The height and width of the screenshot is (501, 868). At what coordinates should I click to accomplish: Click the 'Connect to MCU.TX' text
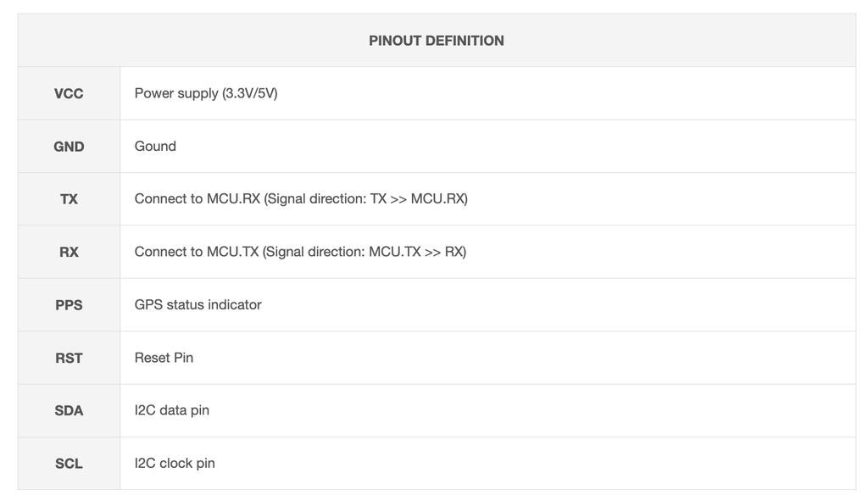197,252
